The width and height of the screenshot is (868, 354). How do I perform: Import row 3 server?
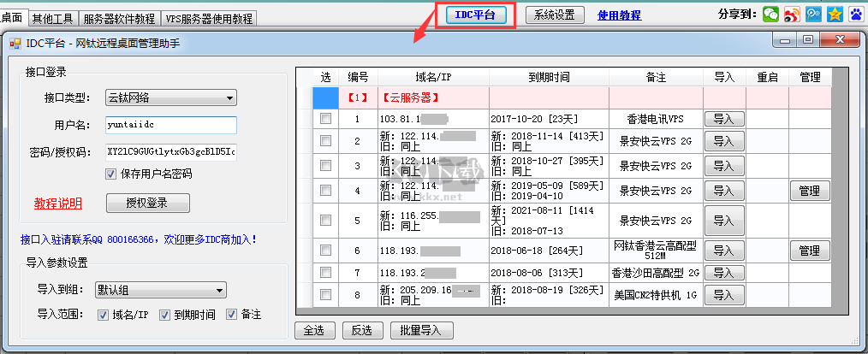tap(724, 165)
